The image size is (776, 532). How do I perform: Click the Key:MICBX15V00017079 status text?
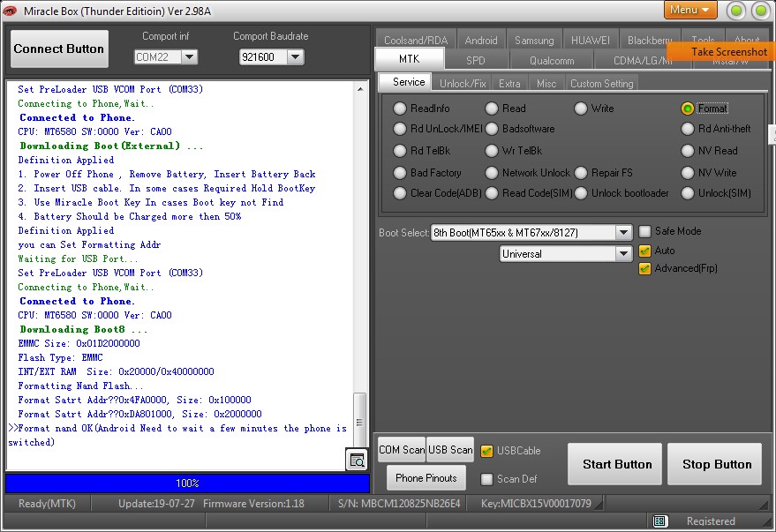536,503
